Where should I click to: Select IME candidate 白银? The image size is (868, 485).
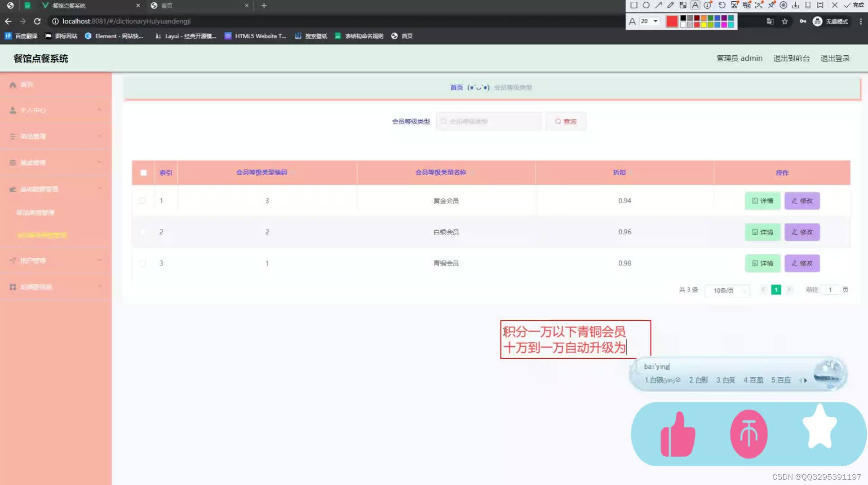662,380
